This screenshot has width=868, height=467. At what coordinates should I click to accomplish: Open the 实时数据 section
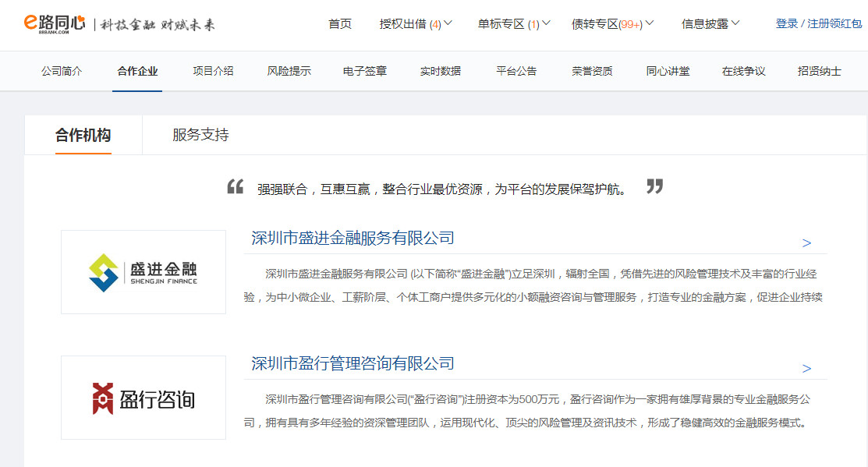441,71
